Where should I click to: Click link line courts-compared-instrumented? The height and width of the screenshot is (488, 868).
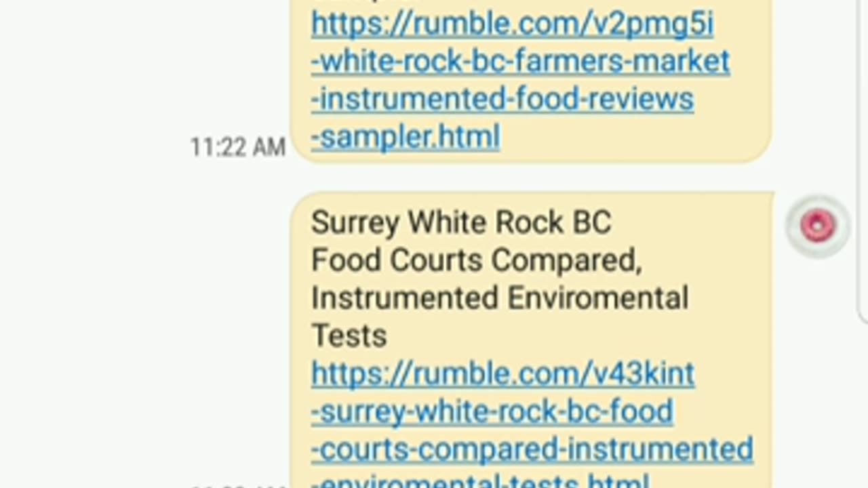532,449
